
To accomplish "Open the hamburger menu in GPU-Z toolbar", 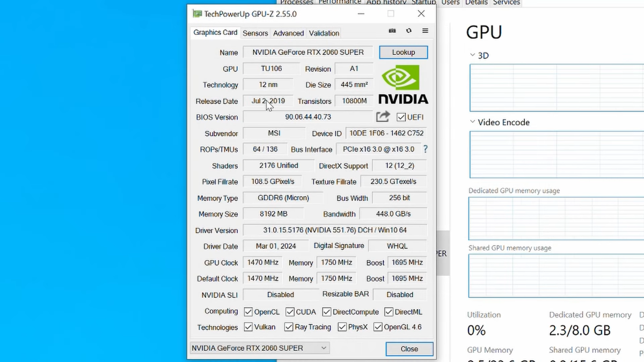I will pos(425,31).
